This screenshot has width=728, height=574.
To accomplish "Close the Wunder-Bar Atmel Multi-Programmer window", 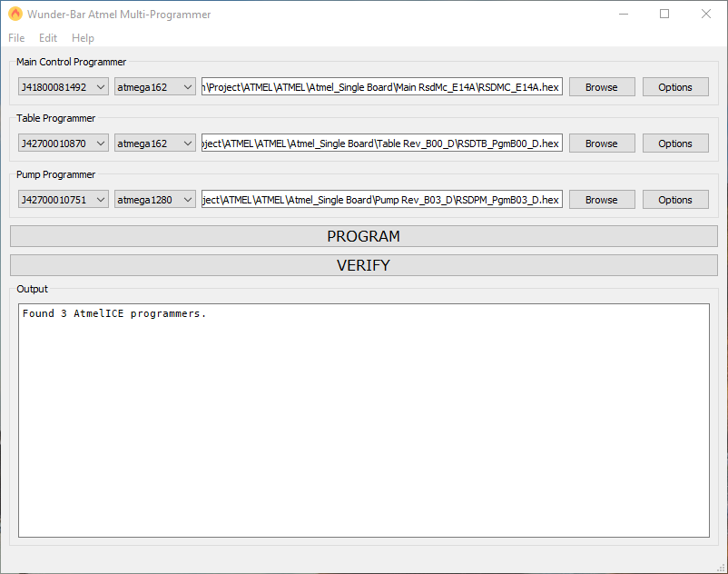I will coord(705,14).
